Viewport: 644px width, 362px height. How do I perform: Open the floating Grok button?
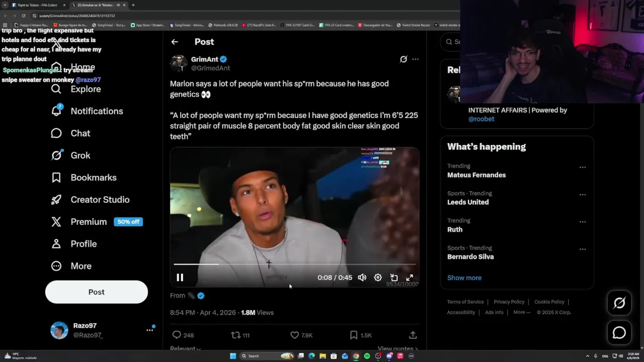coord(619,303)
